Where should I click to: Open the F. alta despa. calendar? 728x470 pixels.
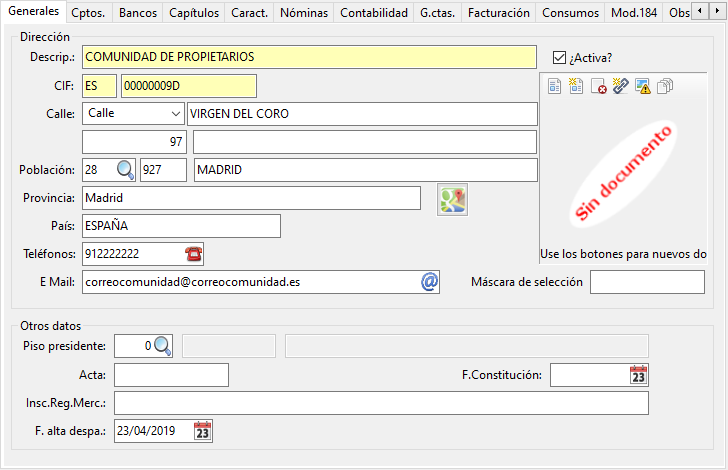[202, 431]
